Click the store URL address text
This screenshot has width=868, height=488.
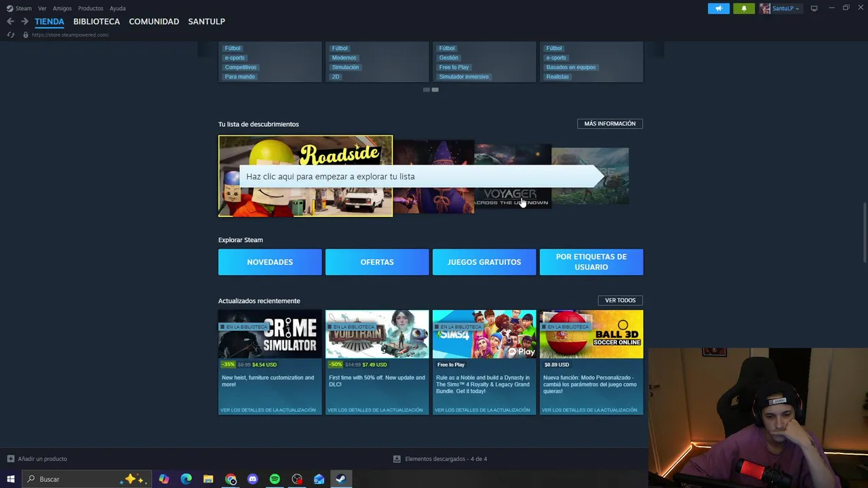(70, 35)
